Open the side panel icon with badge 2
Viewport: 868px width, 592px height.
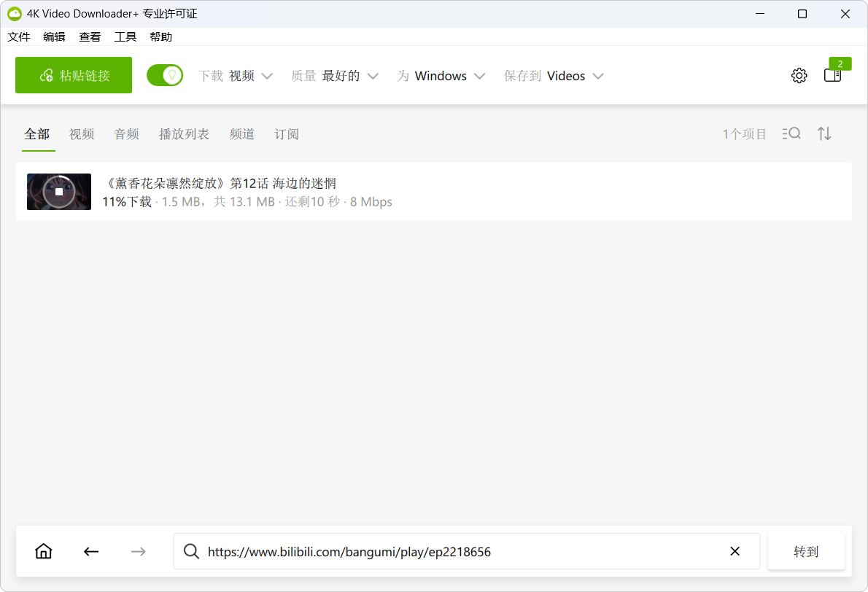832,75
